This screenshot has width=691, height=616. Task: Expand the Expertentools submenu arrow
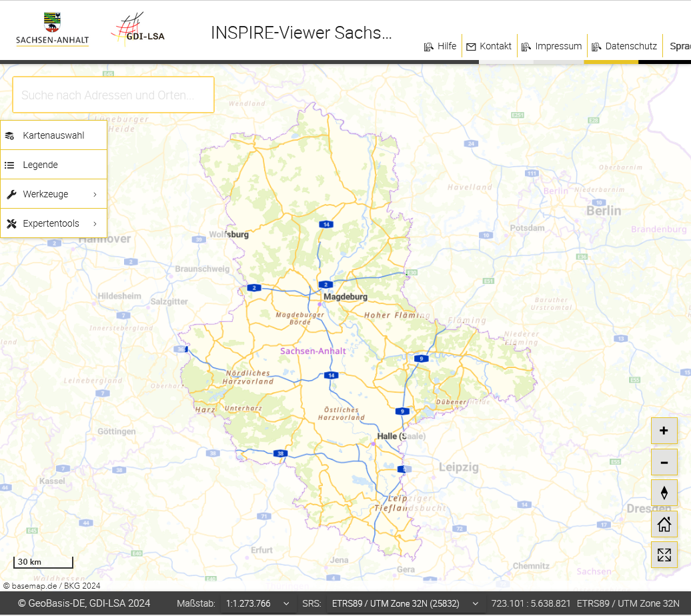[95, 224]
